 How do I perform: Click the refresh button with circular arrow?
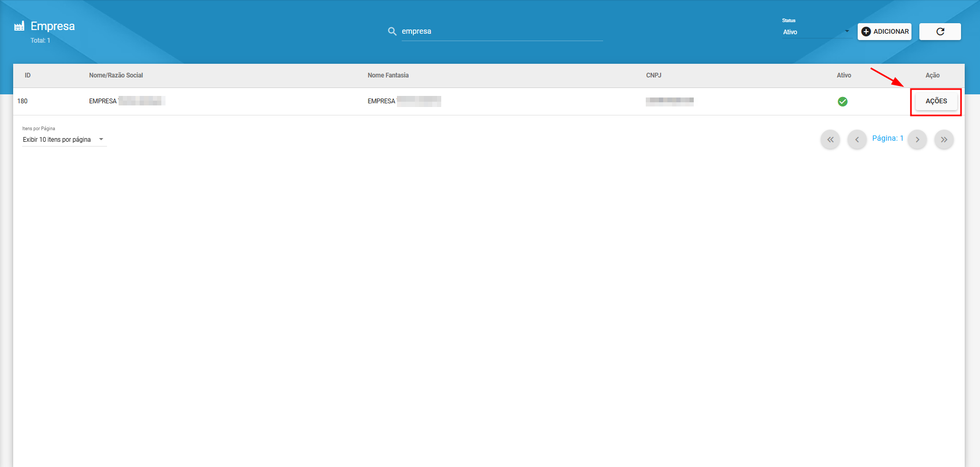[x=940, y=32]
